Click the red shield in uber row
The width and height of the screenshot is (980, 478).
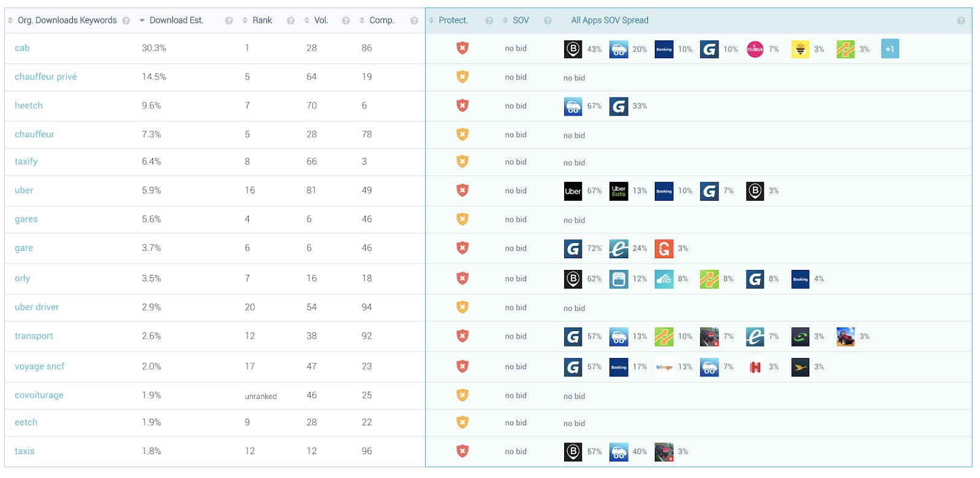coord(462,190)
